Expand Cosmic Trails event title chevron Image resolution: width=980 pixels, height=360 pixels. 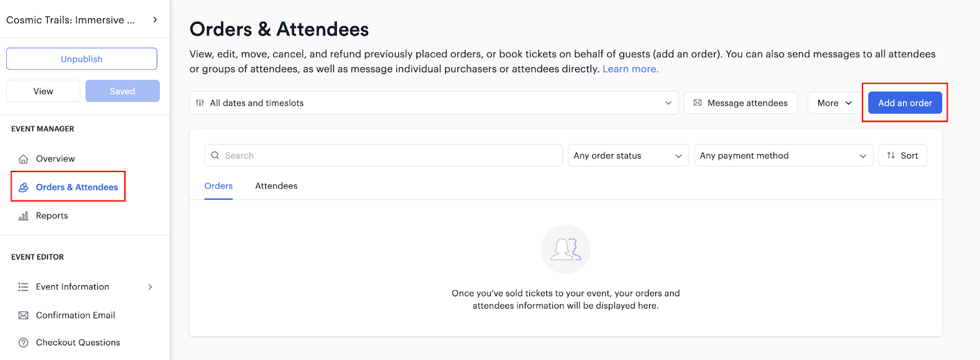155,20
